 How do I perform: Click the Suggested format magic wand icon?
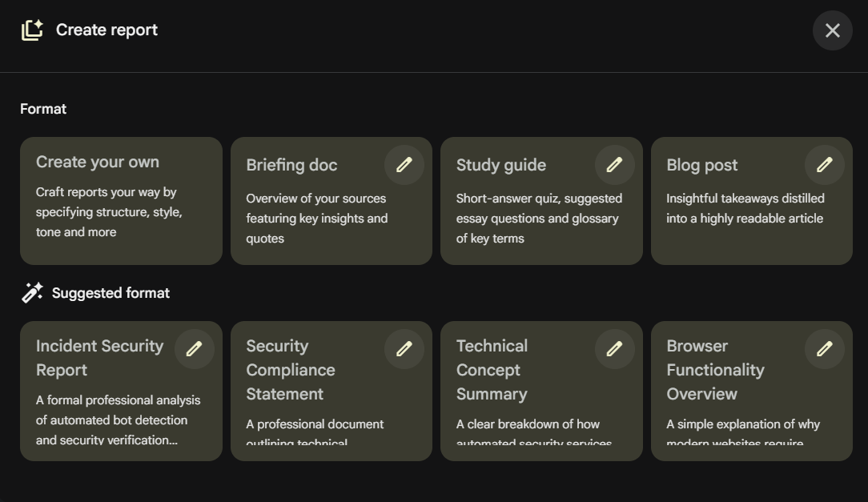tap(32, 293)
